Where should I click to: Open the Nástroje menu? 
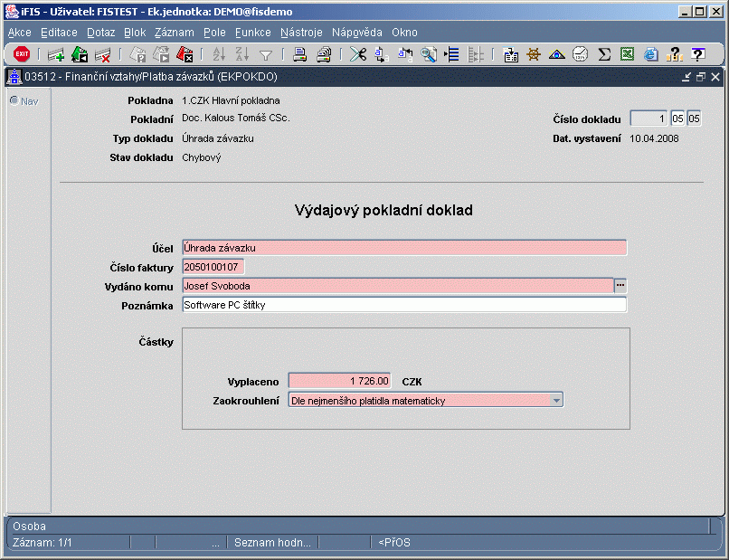[301, 33]
